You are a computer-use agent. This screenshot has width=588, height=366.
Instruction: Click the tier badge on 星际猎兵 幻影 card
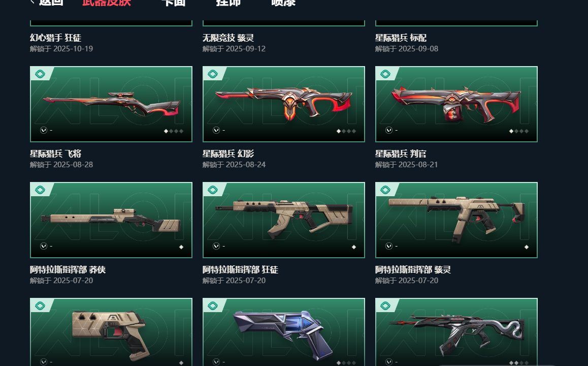point(213,74)
